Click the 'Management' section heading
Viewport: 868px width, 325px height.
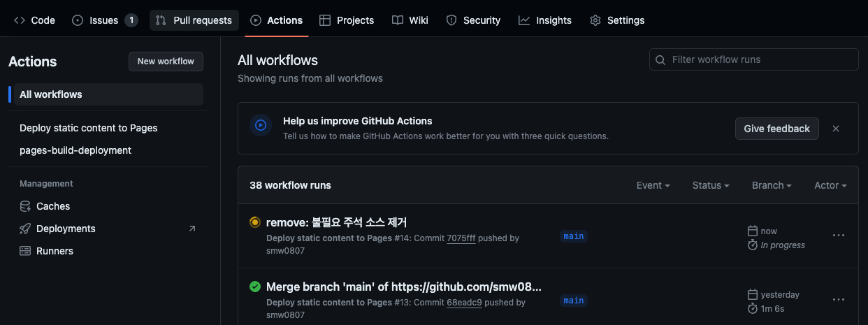pos(46,184)
